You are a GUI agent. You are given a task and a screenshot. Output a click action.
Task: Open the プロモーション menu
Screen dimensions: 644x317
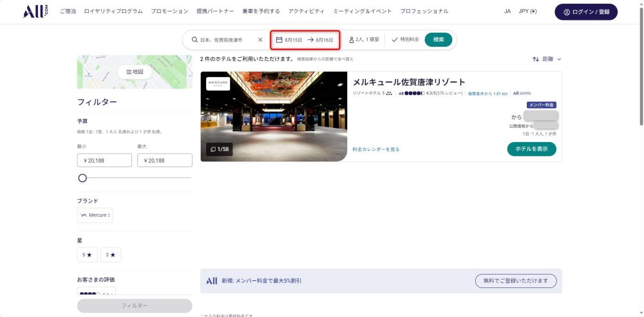click(169, 12)
